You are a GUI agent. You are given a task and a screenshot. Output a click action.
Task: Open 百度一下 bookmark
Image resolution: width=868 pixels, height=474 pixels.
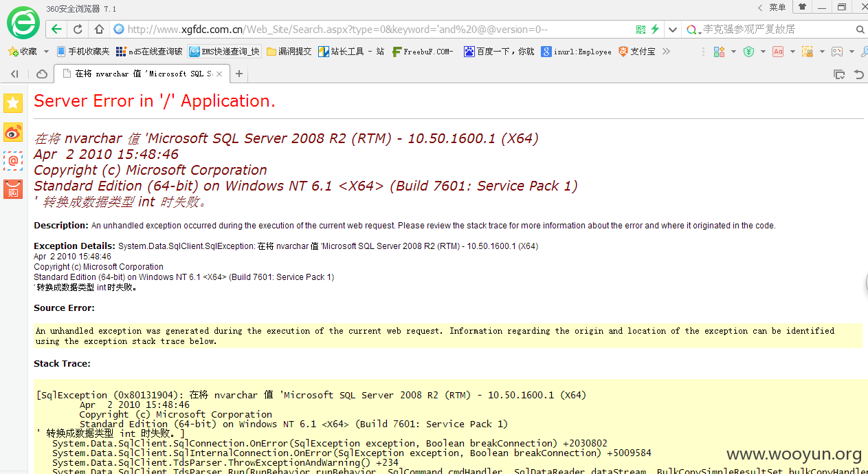point(499,52)
